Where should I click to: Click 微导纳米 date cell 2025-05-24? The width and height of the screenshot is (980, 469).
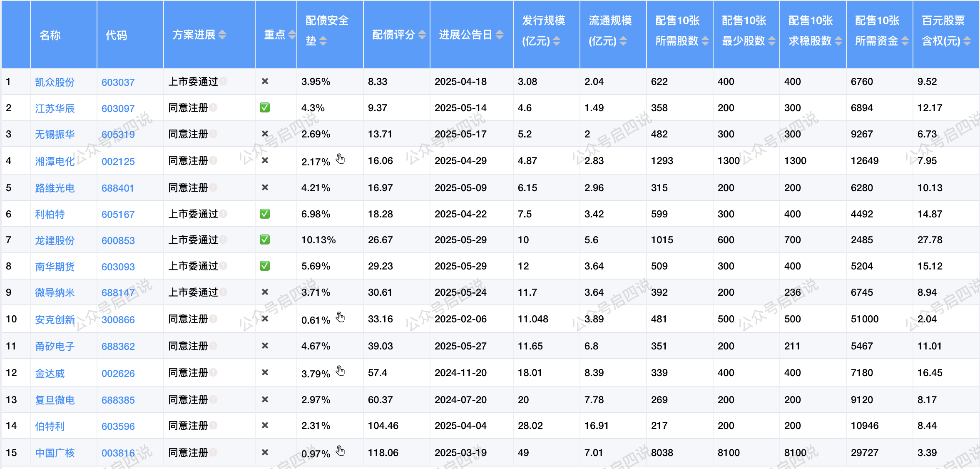460,292
